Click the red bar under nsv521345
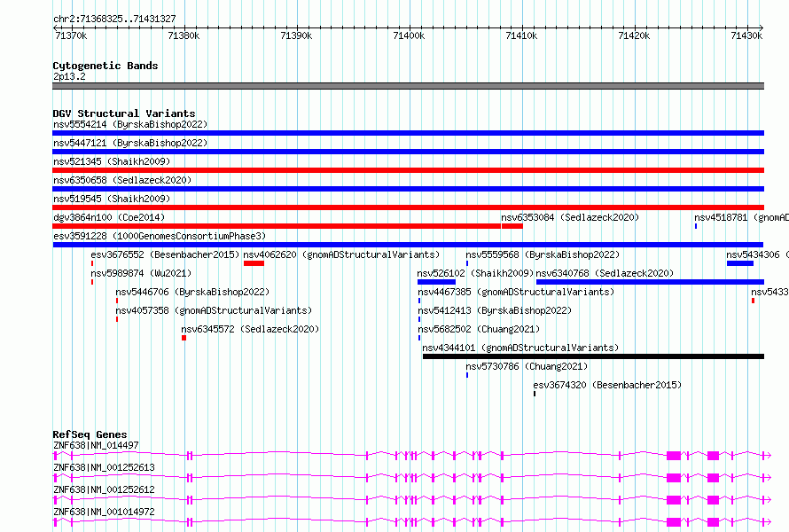Screen dimensions: 789x532 [408, 170]
